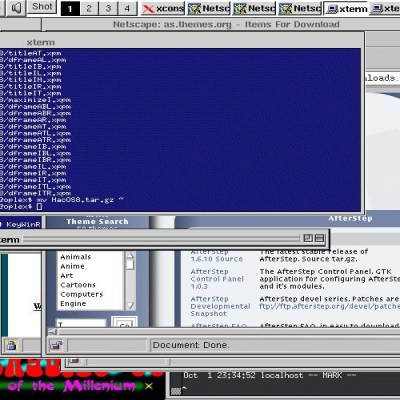Click the Theme Search heading
Screen dimensions: 400x400
pyautogui.click(x=97, y=222)
